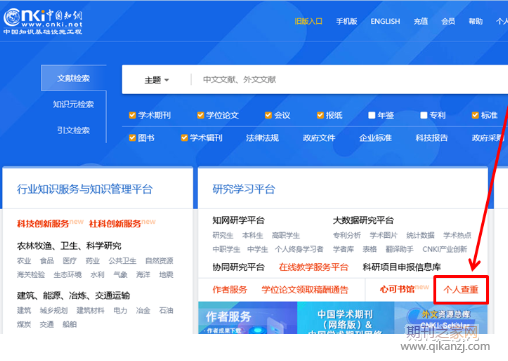Open the 个人查重 link
This screenshot has height=361, width=508.
click(461, 289)
